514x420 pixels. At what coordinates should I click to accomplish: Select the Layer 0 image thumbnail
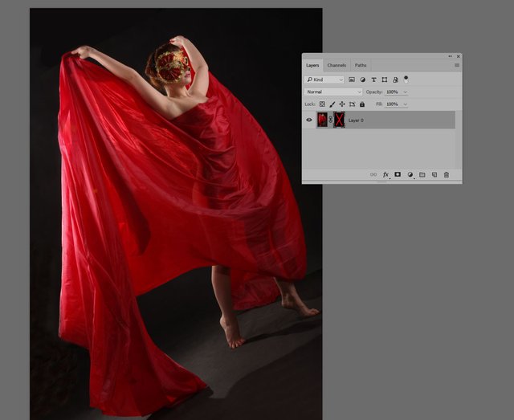point(322,120)
